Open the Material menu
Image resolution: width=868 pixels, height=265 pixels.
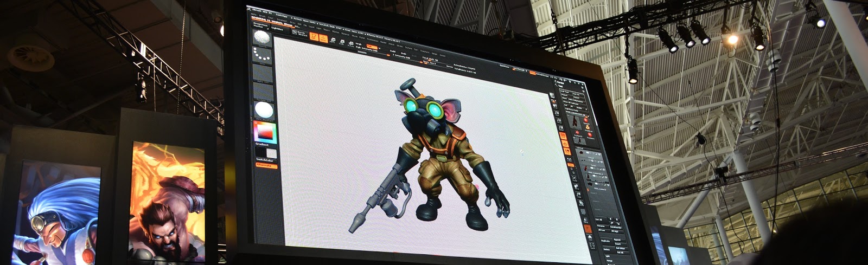point(345,34)
